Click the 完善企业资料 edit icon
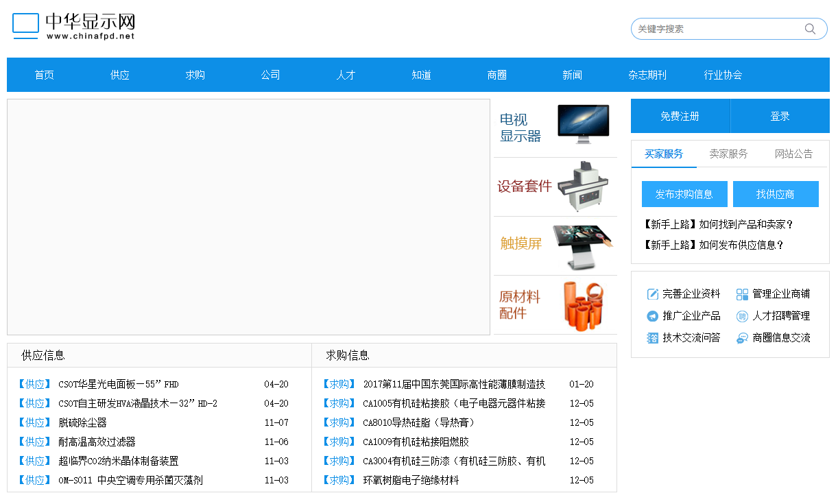The height and width of the screenshot is (504, 838). [652, 294]
